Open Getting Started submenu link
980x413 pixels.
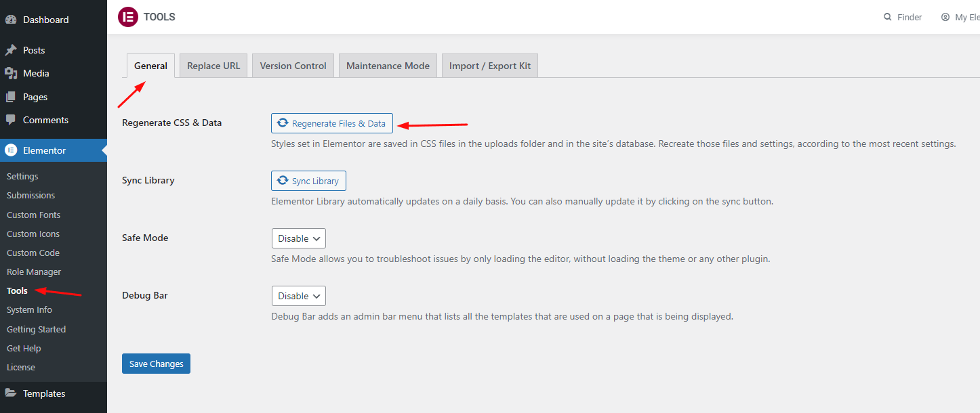point(36,329)
